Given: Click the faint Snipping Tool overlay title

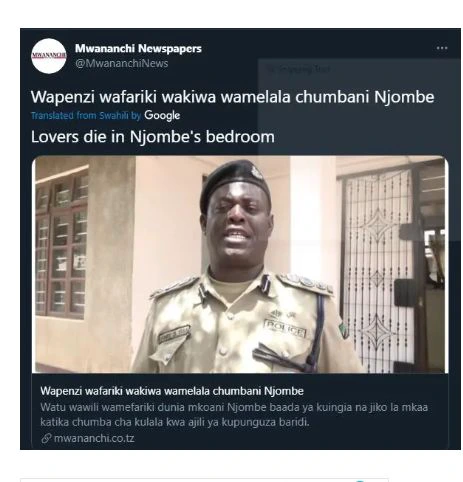Looking at the screenshot, I should [x=299, y=69].
